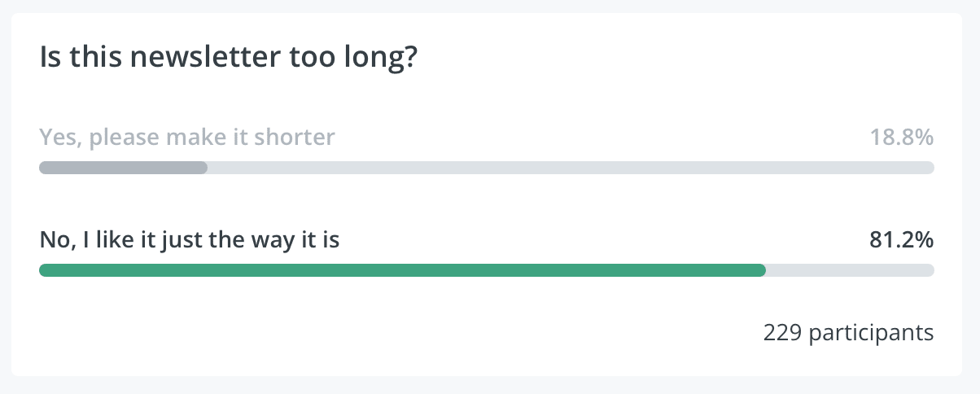Click the green filled portion of second bar
The image size is (980, 394).
pos(403,270)
